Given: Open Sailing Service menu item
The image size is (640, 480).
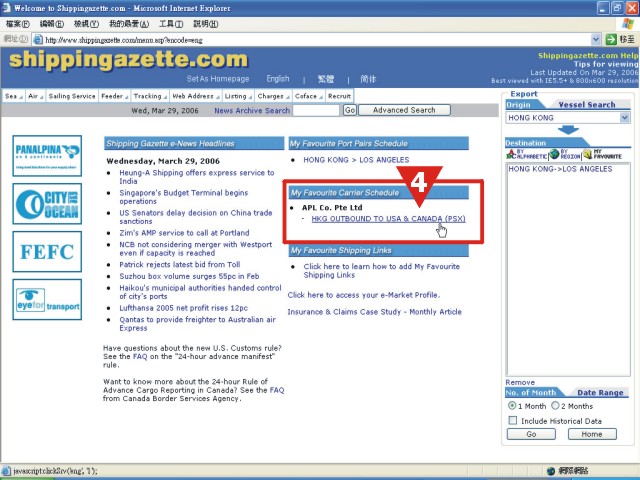Looking at the screenshot, I should click(72, 96).
